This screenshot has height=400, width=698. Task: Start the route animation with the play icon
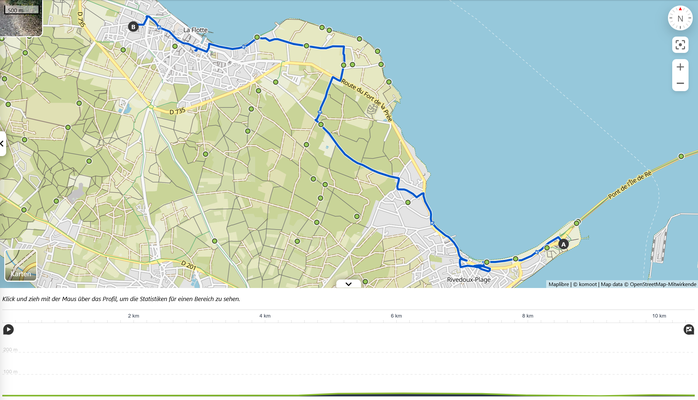[8, 329]
